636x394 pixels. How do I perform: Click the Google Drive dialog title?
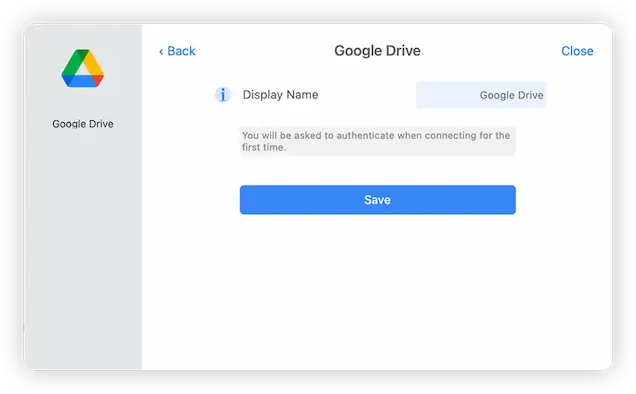(x=377, y=51)
